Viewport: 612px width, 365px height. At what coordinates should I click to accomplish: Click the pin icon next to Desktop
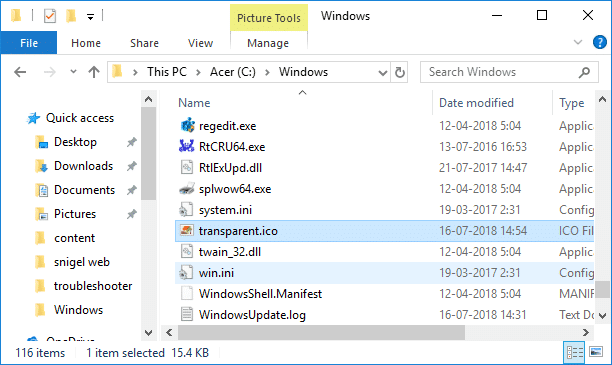pyautogui.click(x=132, y=142)
